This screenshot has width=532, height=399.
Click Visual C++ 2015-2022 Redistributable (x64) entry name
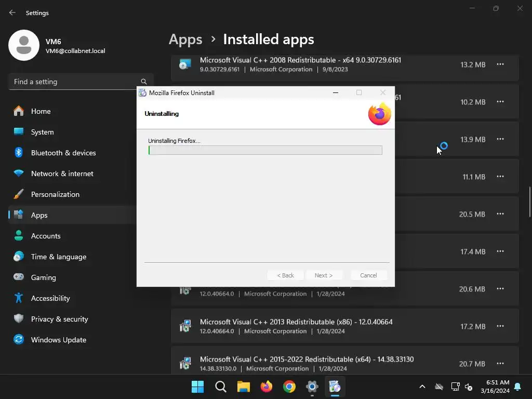(x=307, y=360)
